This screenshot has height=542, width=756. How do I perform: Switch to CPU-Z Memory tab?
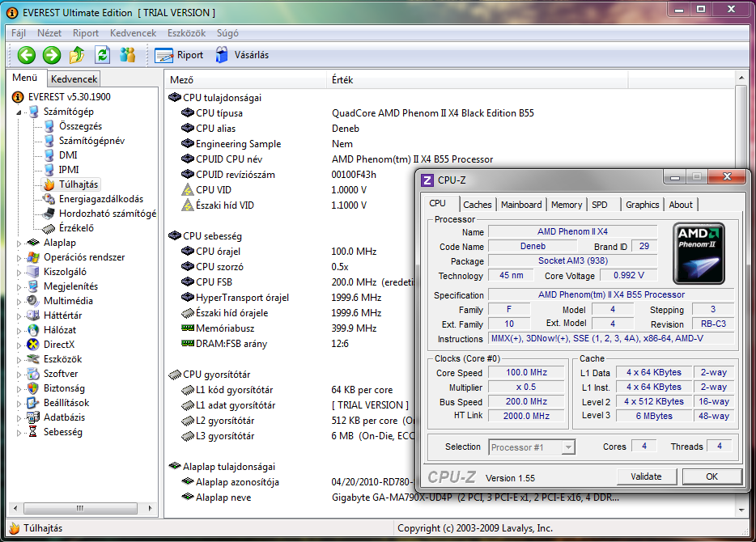pyautogui.click(x=567, y=205)
